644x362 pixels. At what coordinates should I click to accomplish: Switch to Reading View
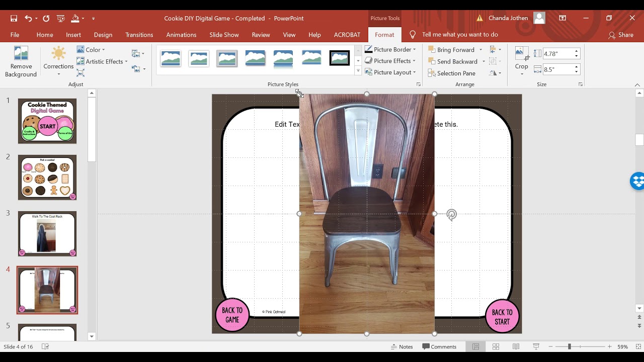(x=516, y=346)
